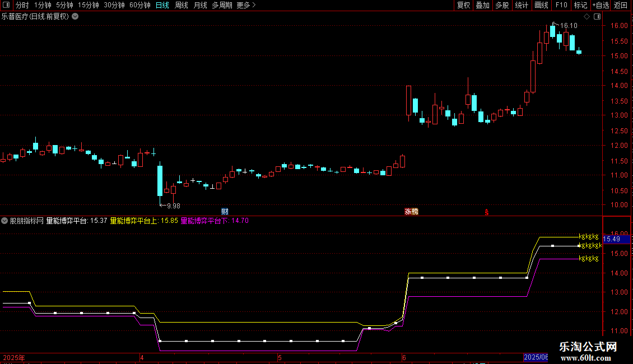Click the 15.49 blue price tag
The width and height of the screenshot is (633, 364).
coord(616,239)
